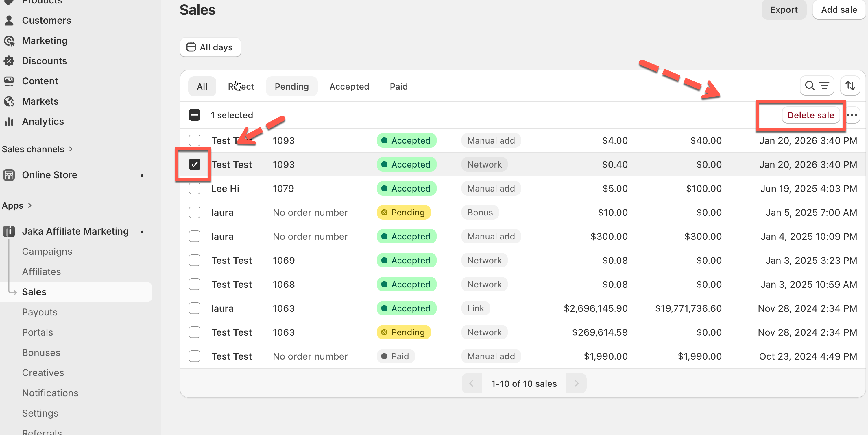The image size is (868, 435).
Task: Expand the Apps section chevron
Action: [x=30, y=205]
